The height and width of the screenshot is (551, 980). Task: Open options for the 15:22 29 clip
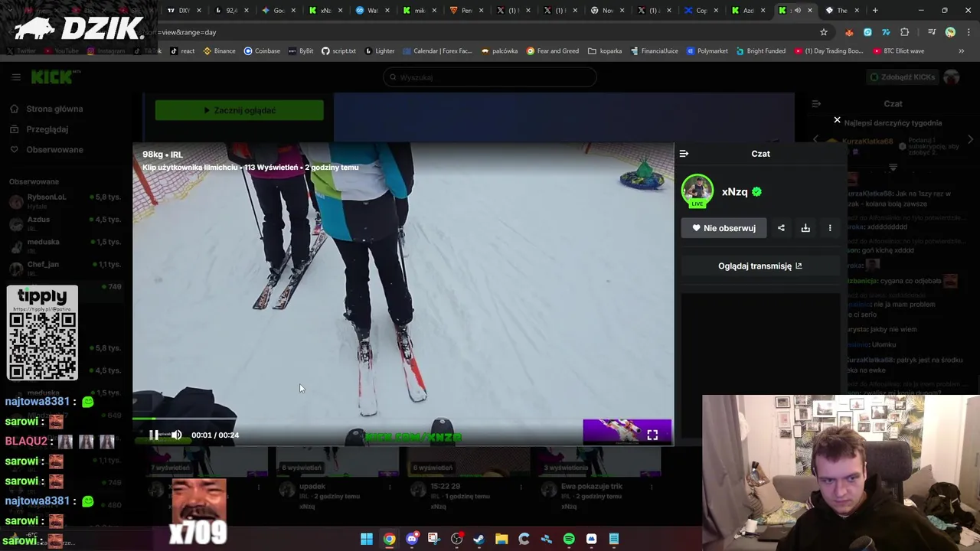pyautogui.click(x=520, y=487)
